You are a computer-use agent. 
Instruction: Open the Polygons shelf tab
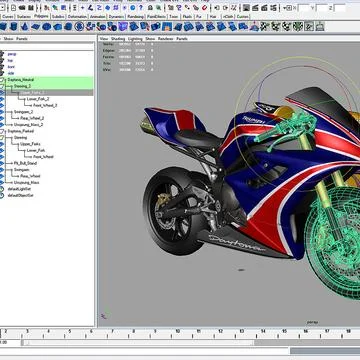click(x=41, y=16)
